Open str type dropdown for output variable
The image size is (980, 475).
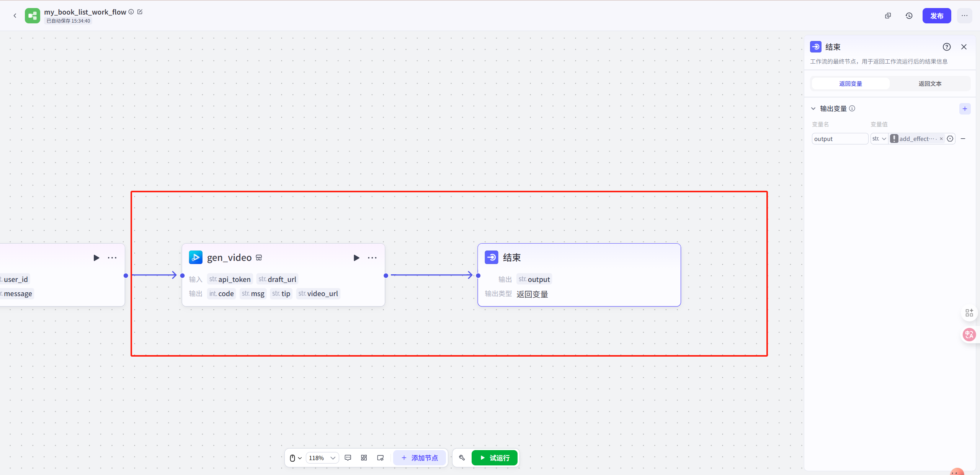pyautogui.click(x=879, y=139)
